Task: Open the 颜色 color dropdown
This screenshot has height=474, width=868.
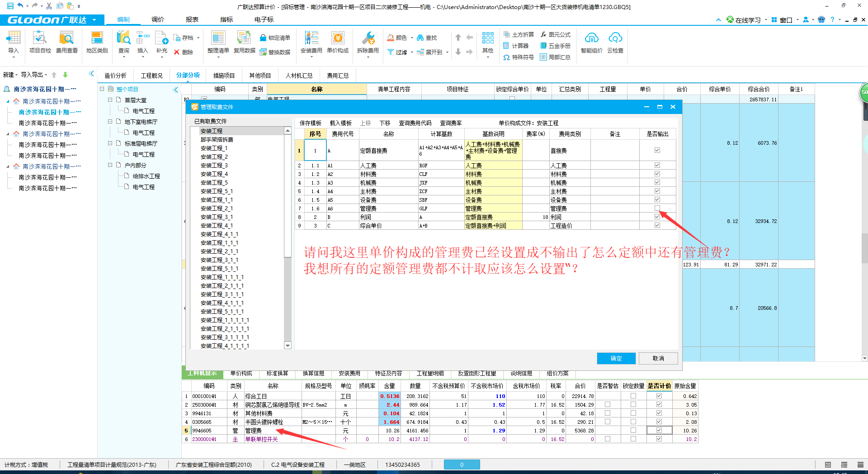Action: pyautogui.click(x=412, y=38)
